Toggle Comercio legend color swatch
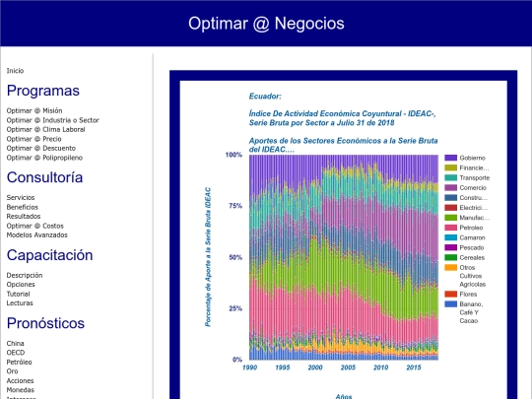This screenshot has height=399, width=532. point(451,187)
